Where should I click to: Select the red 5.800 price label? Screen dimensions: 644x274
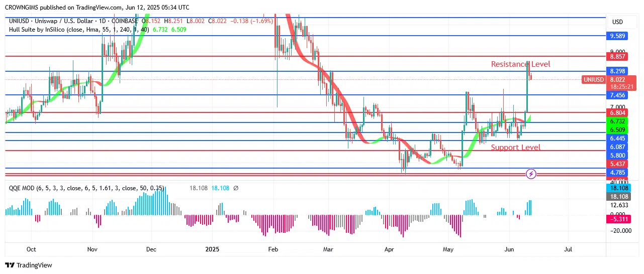tap(617, 156)
